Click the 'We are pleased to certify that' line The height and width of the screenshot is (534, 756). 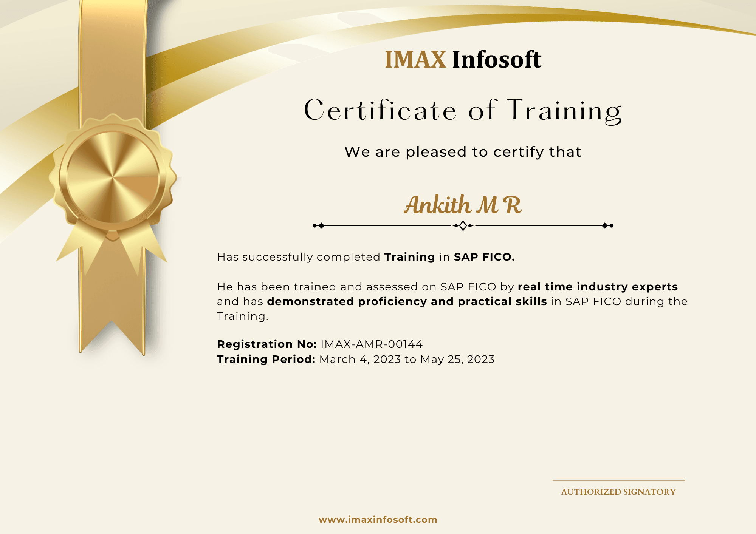463,152
